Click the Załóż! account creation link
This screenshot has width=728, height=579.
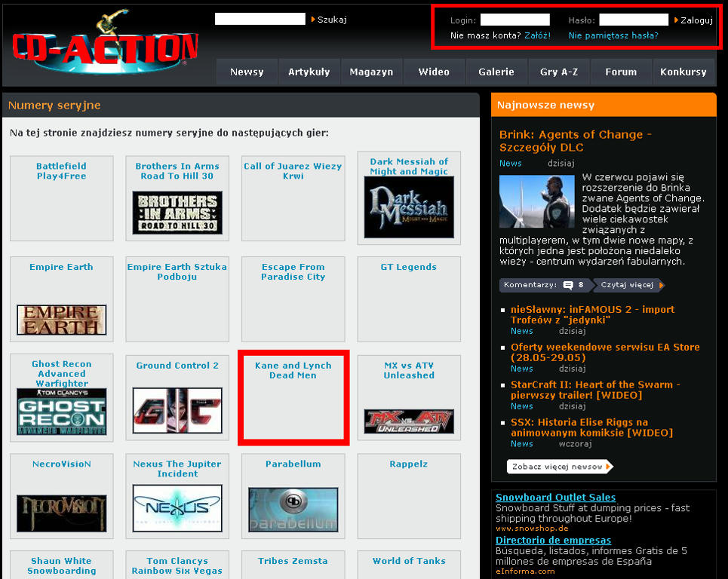538,35
